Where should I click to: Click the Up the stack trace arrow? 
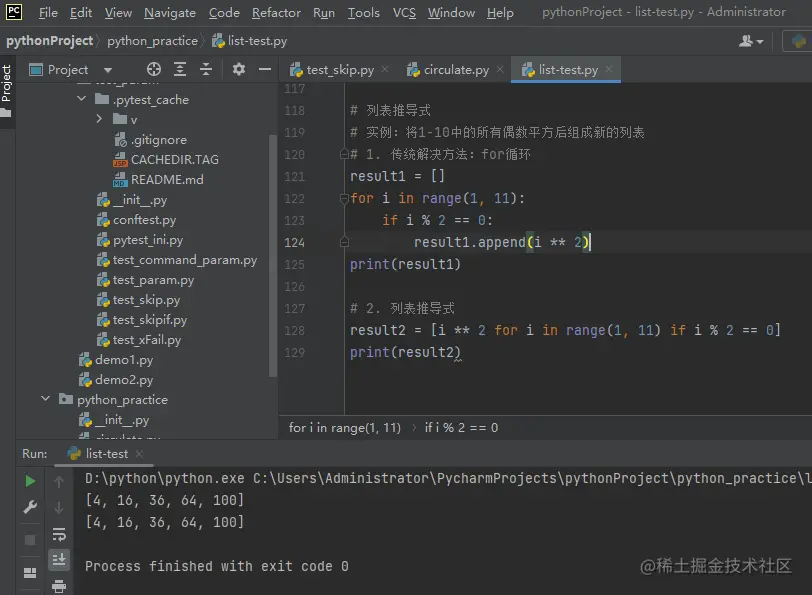pyautogui.click(x=59, y=482)
